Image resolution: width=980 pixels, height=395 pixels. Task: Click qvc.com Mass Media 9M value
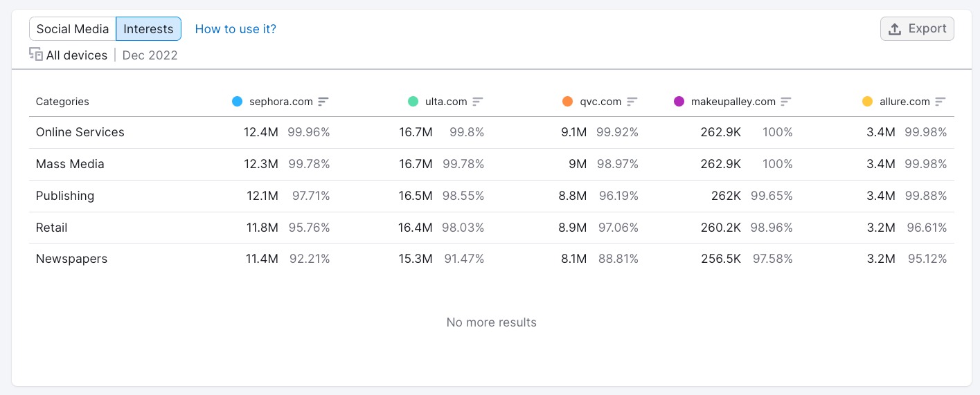click(578, 164)
